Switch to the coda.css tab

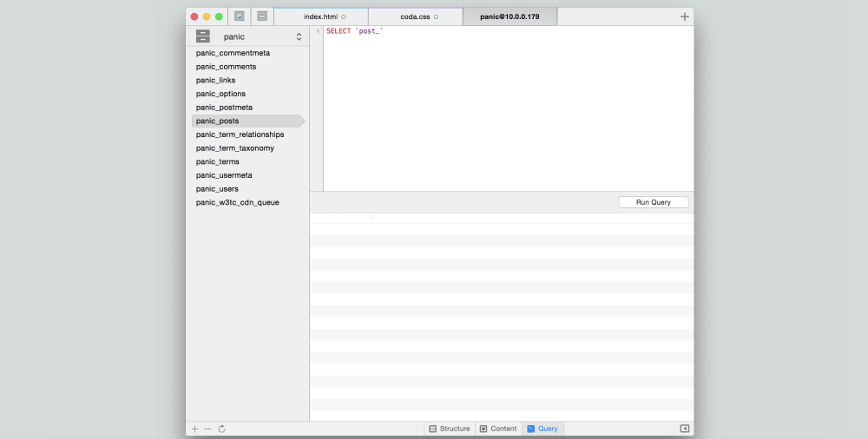(416, 16)
